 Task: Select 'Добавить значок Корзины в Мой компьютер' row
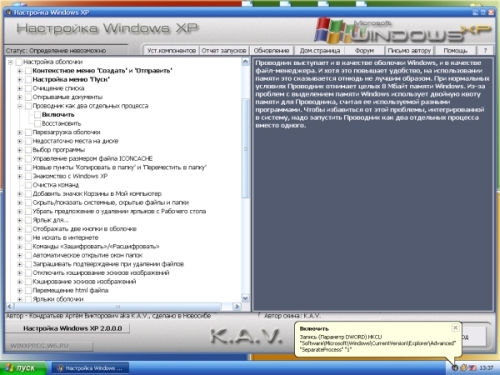(x=97, y=194)
